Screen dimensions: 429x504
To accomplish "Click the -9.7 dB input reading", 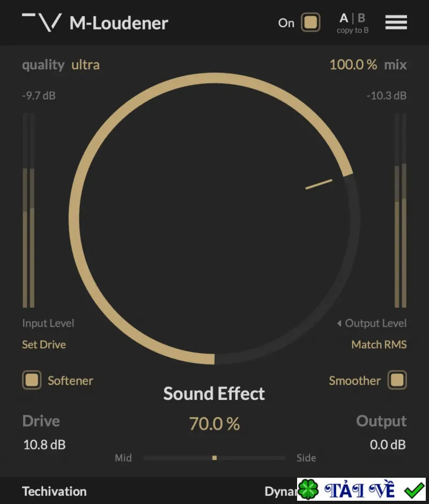I will tap(39, 96).
